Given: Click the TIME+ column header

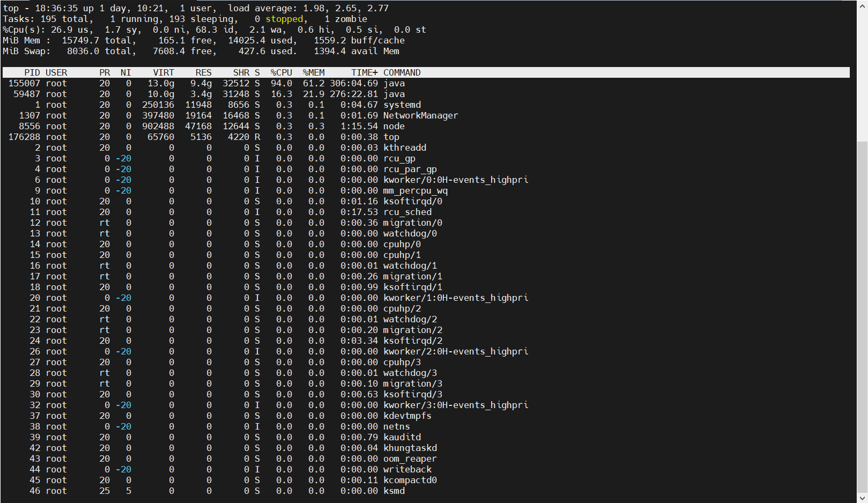Looking at the screenshot, I should (x=365, y=72).
